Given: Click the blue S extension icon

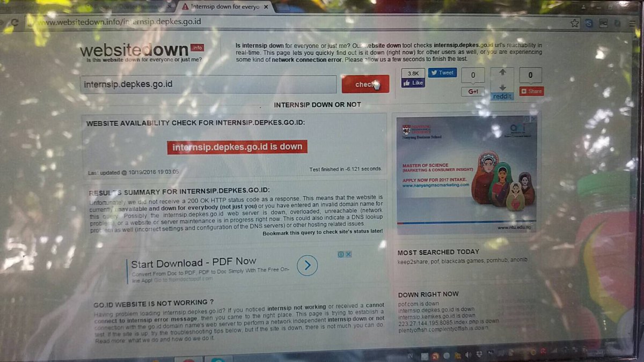Looking at the screenshot, I should pos(589,23).
